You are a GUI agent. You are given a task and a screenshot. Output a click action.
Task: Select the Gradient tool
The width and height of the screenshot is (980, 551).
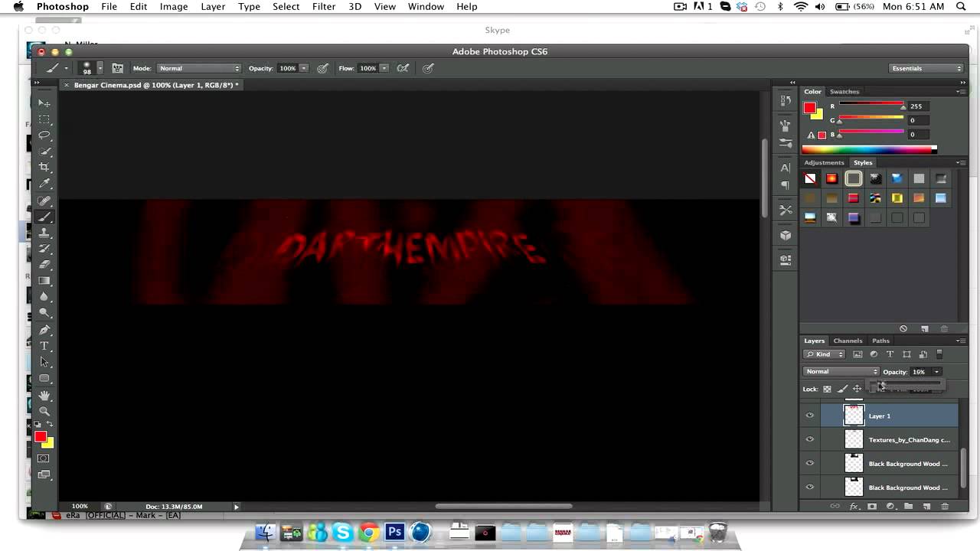click(44, 281)
